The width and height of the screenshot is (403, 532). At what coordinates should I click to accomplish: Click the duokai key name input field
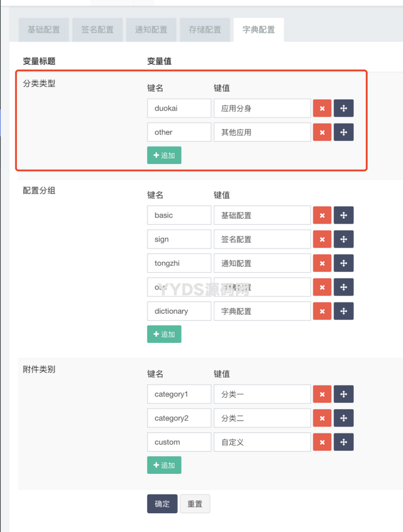point(179,108)
